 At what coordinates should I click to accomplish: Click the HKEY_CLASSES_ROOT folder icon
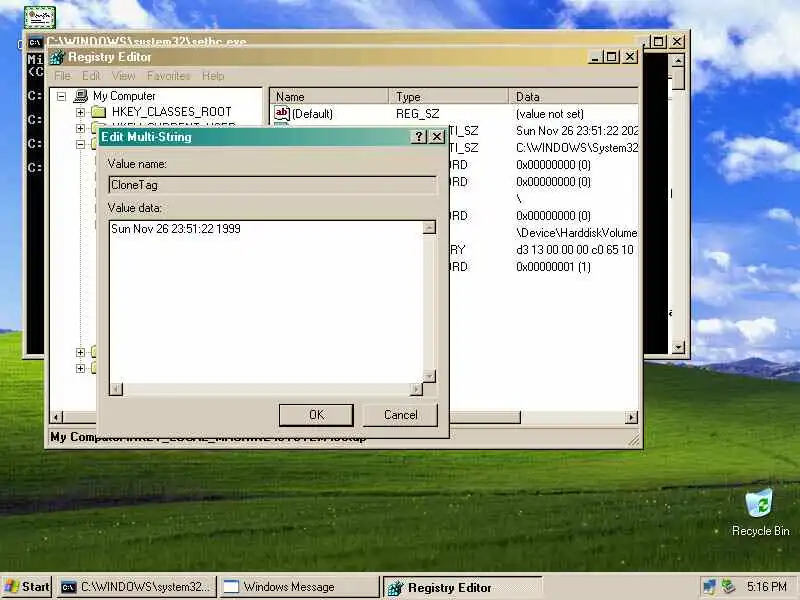(x=98, y=112)
